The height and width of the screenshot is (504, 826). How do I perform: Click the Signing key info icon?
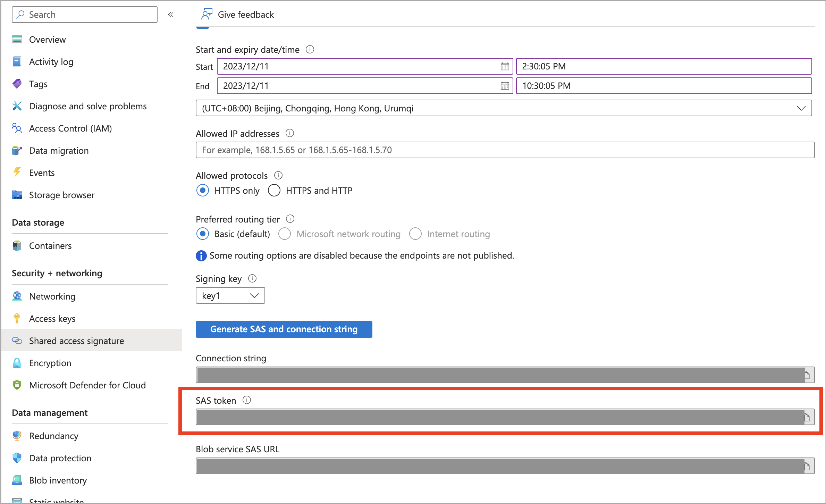(x=252, y=278)
